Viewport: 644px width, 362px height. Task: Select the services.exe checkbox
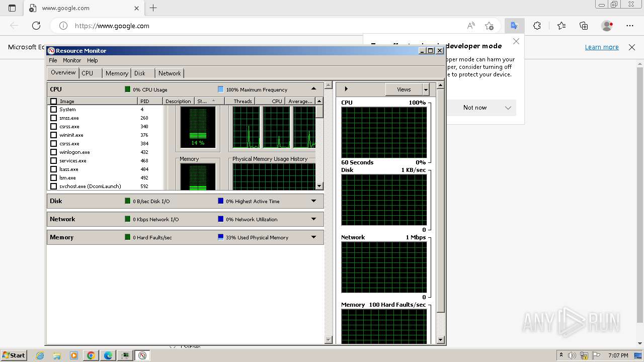[x=54, y=161]
